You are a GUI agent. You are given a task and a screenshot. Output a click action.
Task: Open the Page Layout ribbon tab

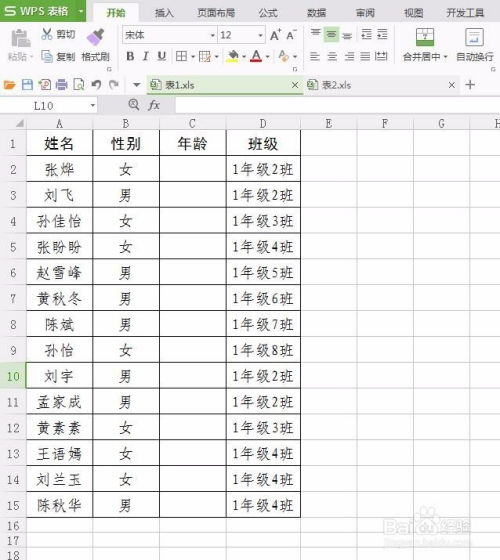pos(216,13)
